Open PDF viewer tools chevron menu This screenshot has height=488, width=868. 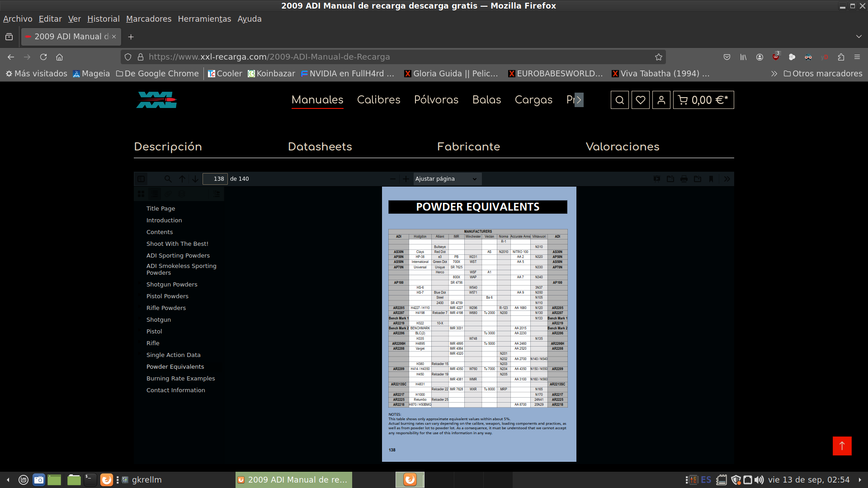tap(727, 179)
